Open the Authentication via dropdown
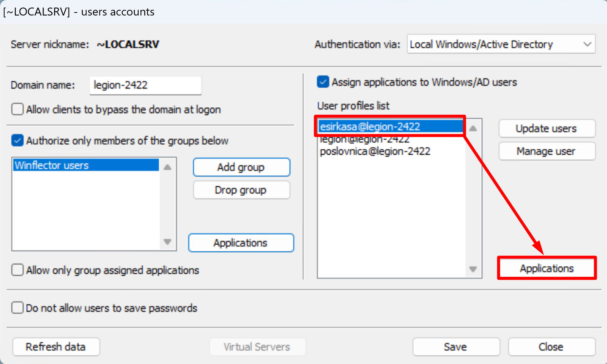This screenshot has height=364, width=607. pyautogui.click(x=501, y=44)
